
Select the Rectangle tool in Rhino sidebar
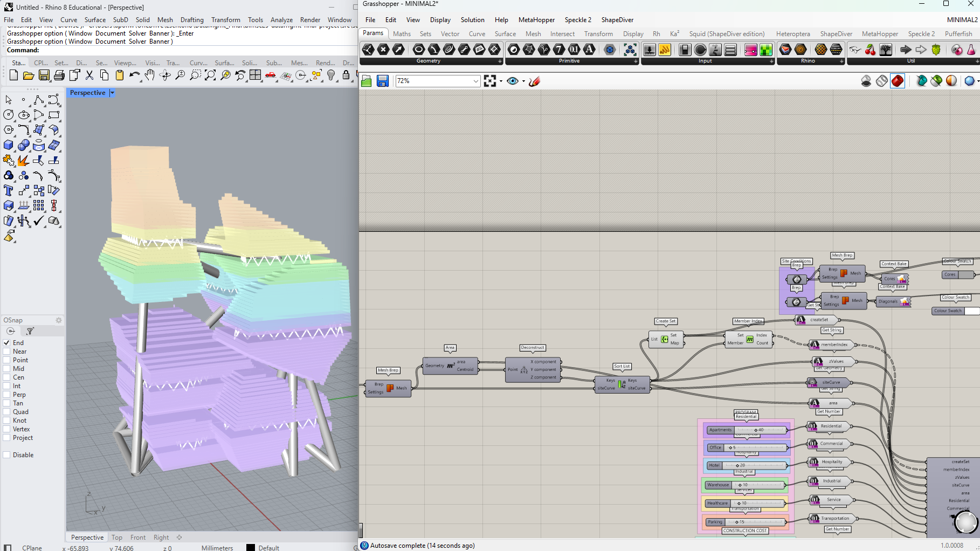pos(54,115)
